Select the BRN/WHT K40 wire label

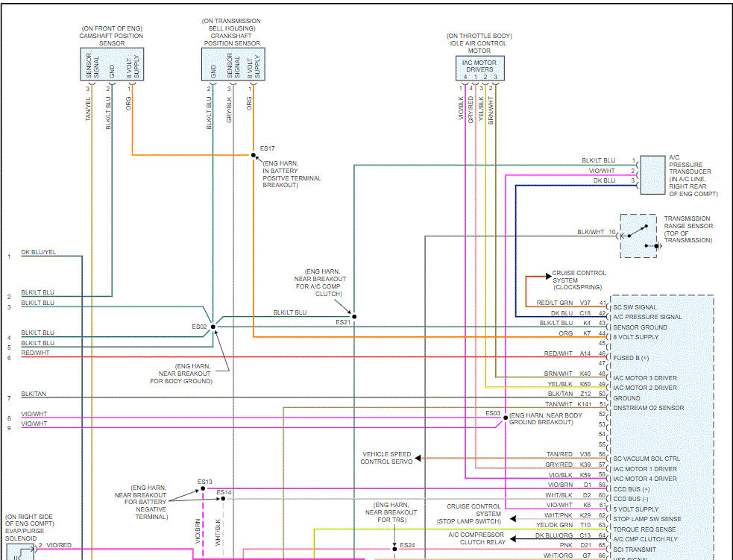[x=568, y=374]
